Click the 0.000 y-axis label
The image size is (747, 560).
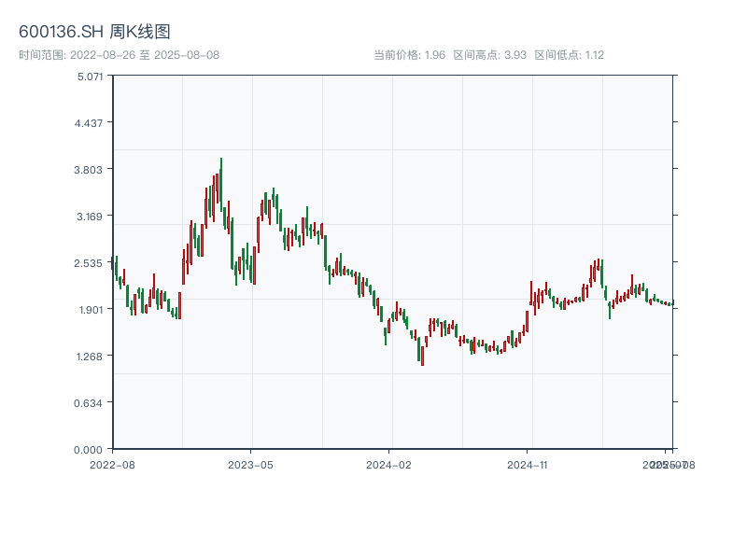pos(90,450)
